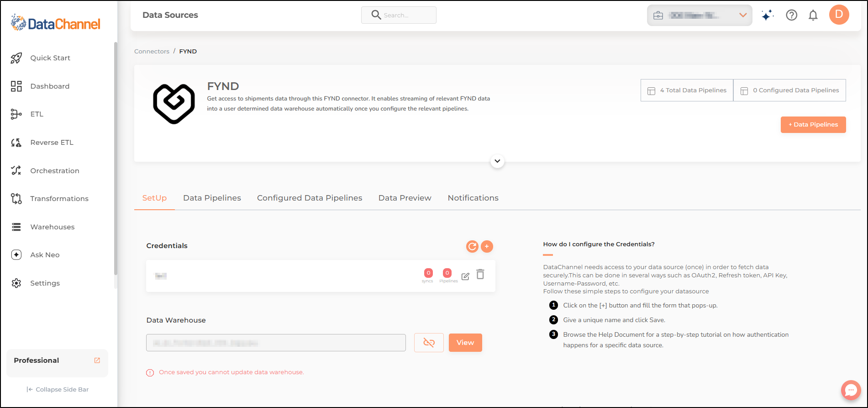Switch to the Data Pipelines tab
The width and height of the screenshot is (868, 408).
click(212, 198)
